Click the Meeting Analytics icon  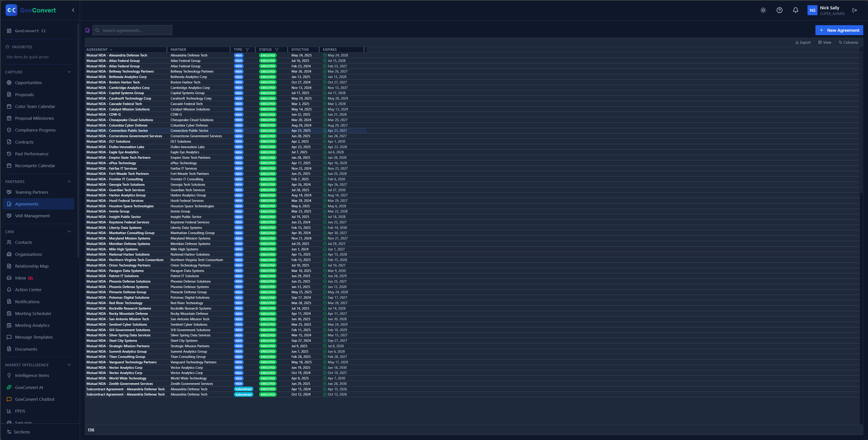point(9,325)
